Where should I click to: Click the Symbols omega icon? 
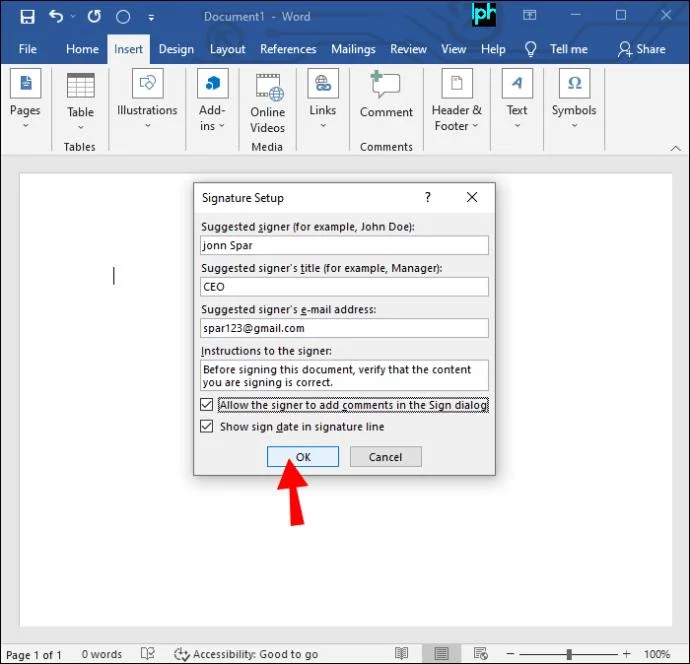point(574,83)
